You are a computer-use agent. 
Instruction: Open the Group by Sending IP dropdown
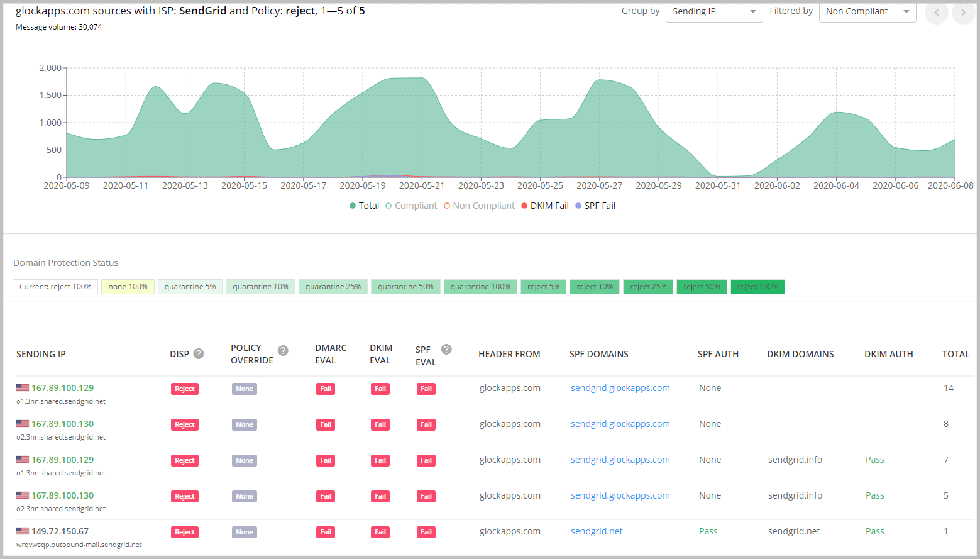[x=714, y=11]
